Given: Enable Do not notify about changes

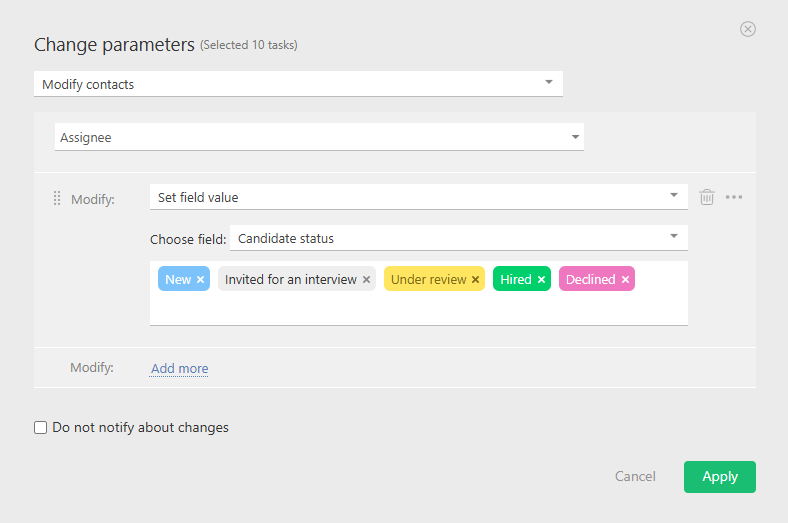Looking at the screenshot, I should pyautogui.click(x=41, y=428).
